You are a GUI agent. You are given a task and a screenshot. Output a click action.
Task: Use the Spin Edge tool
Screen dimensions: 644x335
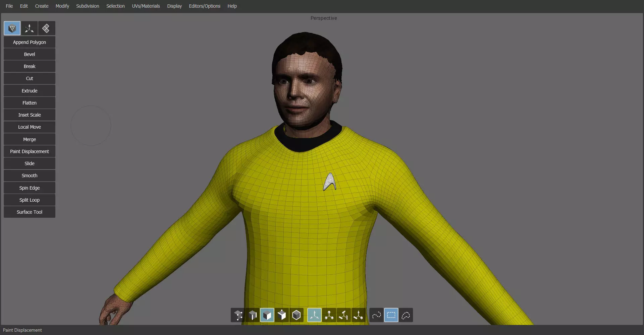pyautogui.click(x=30, y=188)
